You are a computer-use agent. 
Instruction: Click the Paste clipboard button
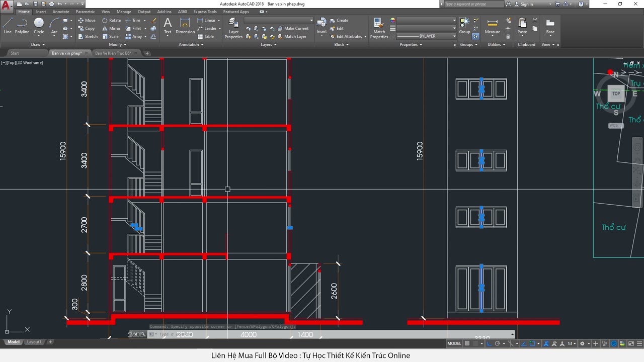pyautogui.click(x=522, y=25)
